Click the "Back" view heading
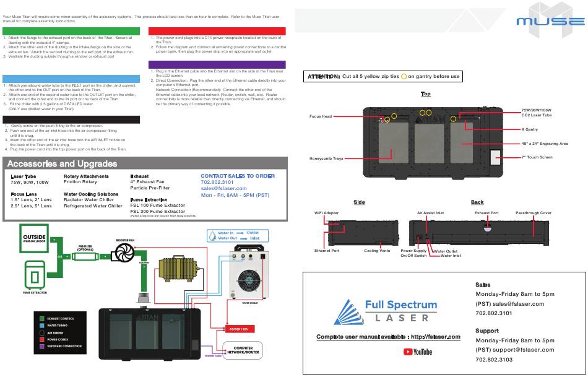 [x=477, y=202]
